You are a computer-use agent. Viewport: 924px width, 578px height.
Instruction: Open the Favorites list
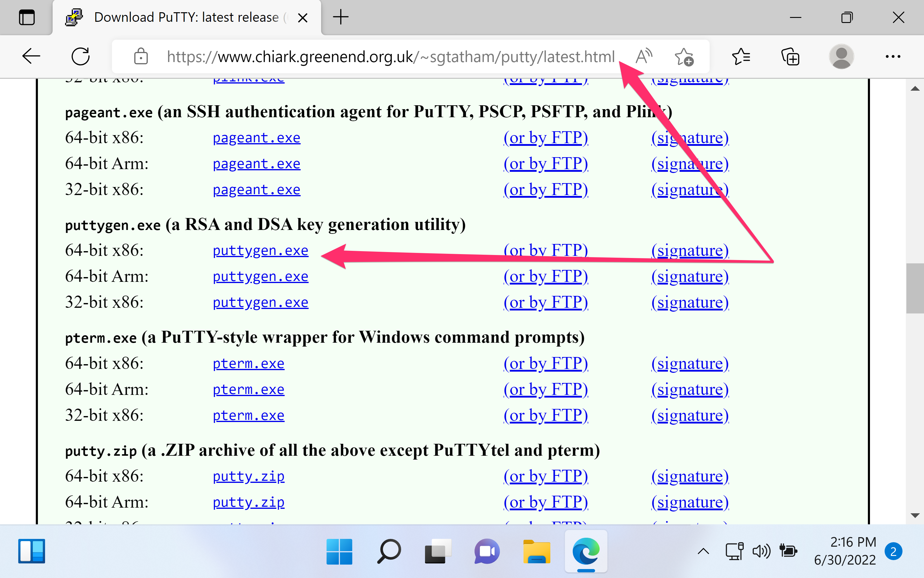(741, 57)
